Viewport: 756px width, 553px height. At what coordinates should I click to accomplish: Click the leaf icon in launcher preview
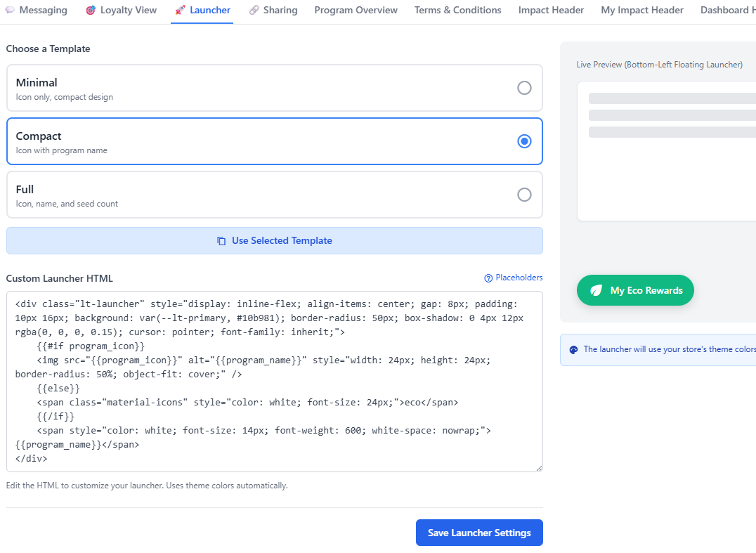[x=596, y=290]
